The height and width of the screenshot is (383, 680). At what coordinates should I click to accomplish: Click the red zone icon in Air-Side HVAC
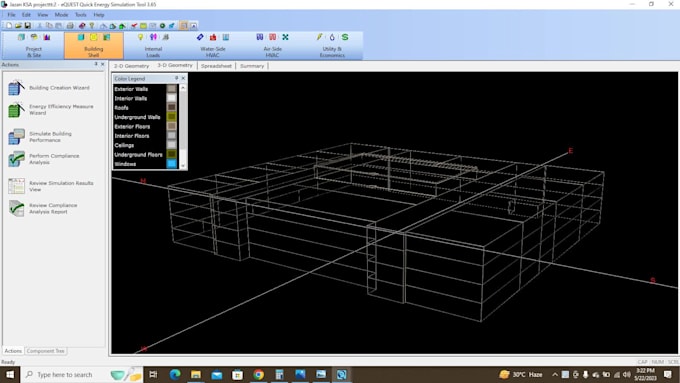tap(272, 37)
